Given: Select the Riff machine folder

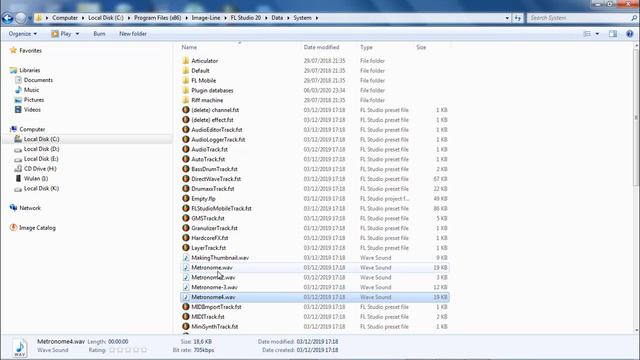Looking at the screenshot, I should (x=207, y=100).
